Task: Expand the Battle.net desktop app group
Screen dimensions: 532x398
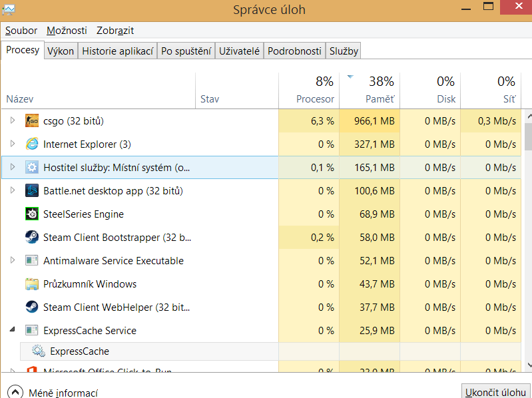Action: click(x=12, y=191)
